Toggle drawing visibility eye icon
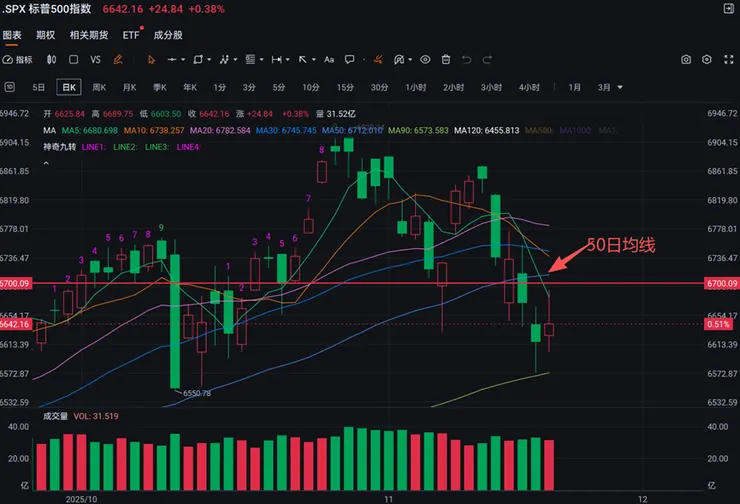Viewport: 740px width, 504px height. 425,59
